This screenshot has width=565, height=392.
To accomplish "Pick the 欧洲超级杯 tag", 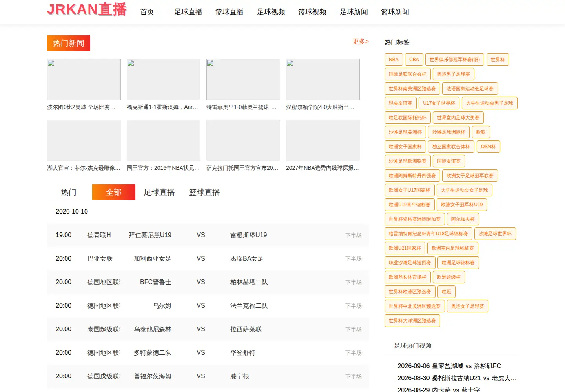I will point(449,277).
